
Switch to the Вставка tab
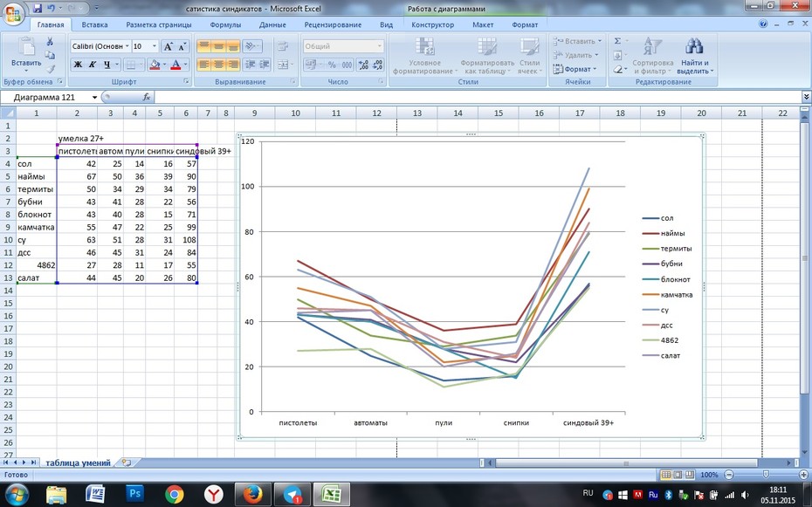(x=95, y=24)
